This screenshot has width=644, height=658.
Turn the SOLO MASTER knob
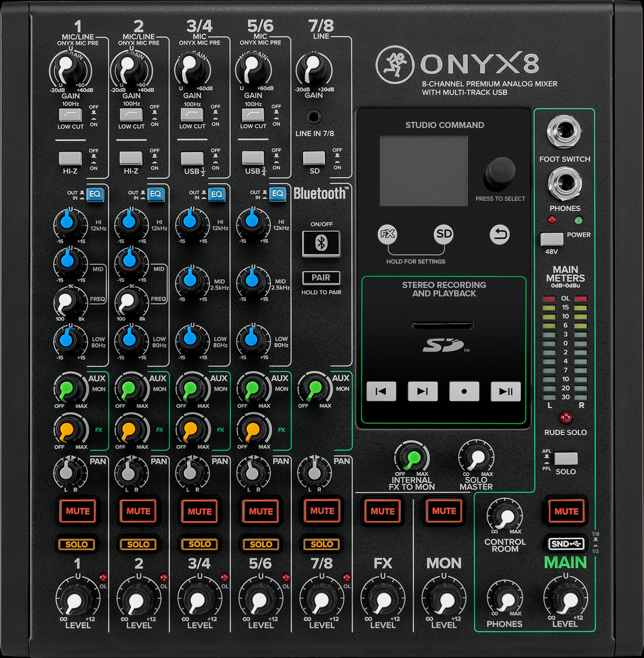click(477, 457)
